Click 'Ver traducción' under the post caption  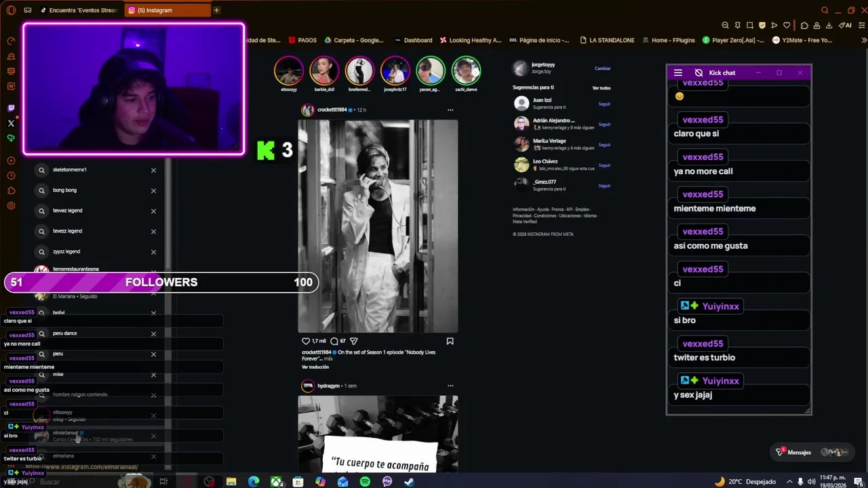[315, 367]
